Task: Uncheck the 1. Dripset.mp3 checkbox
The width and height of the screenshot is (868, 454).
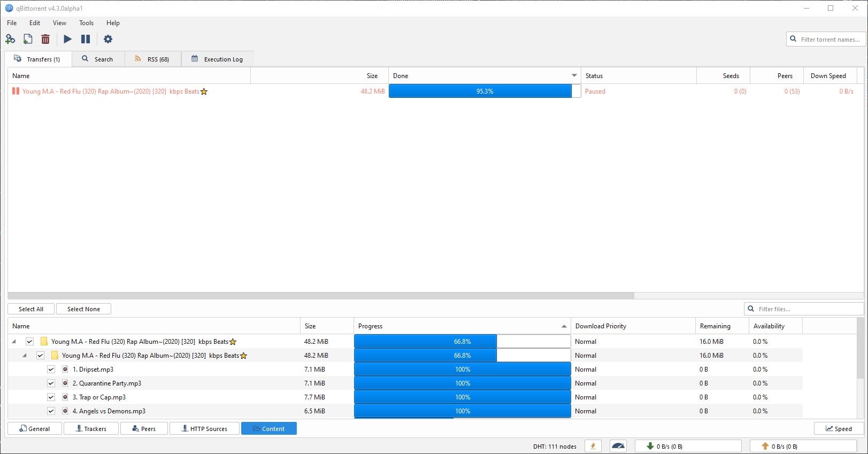Action: tap(51, 370)
